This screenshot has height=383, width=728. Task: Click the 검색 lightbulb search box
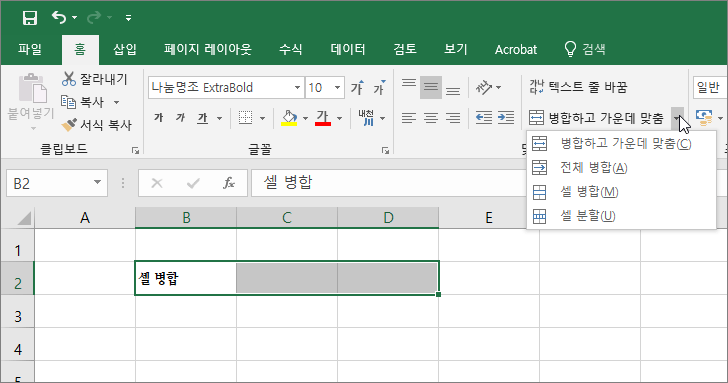(x=585, y=49)
